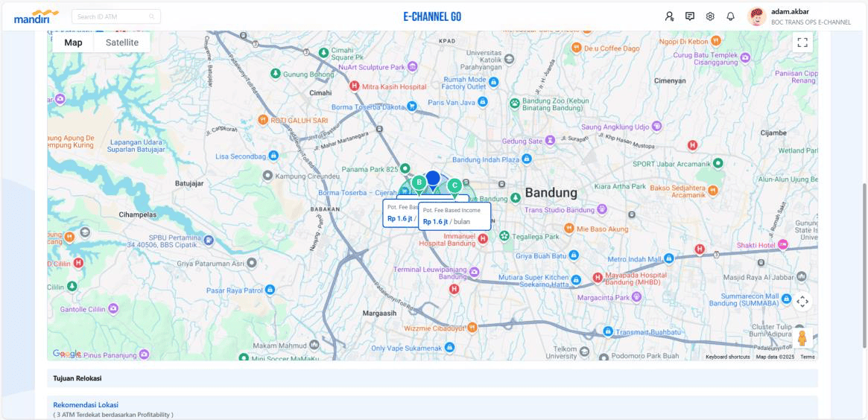Switch to Satellite view
Image resolution: width=868 pixels, height=420 pixels.
(122, 42)
